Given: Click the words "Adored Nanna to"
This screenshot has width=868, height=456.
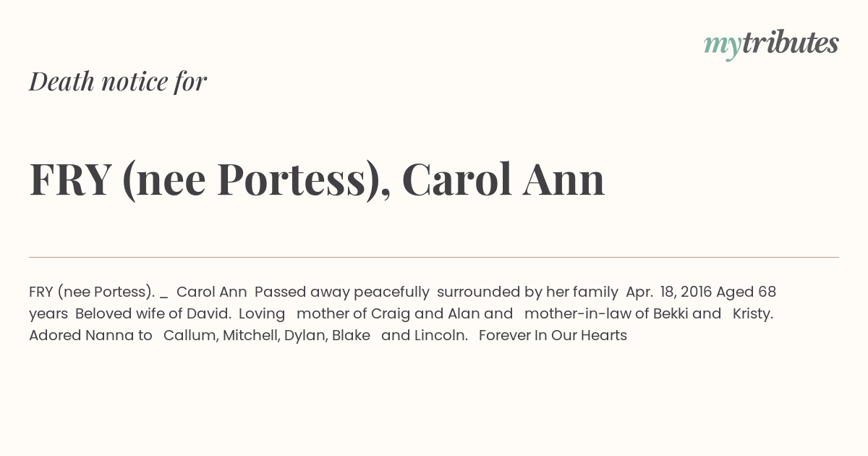Looking at the screenshot, I should coord(90,336).
